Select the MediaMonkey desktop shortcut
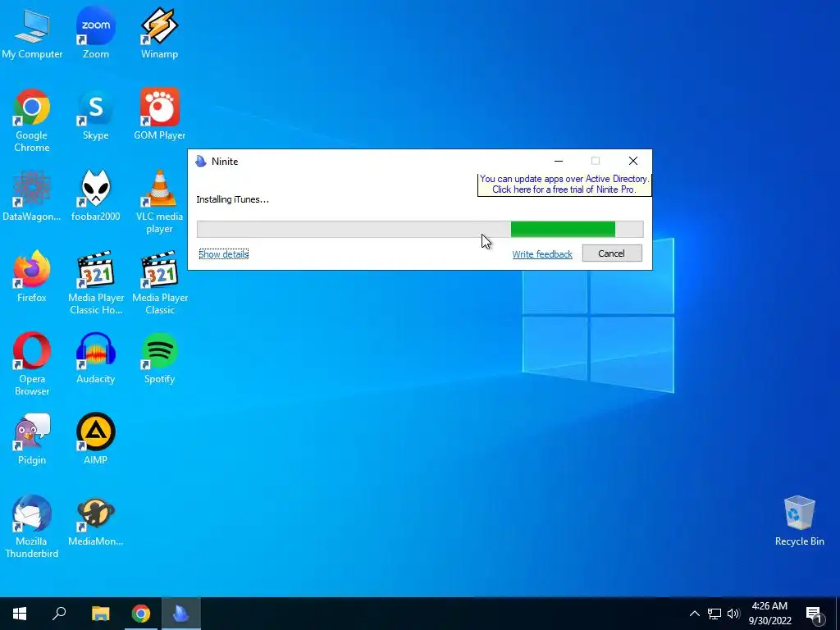Viewport: 840px width, 630px height. point(95,521)
